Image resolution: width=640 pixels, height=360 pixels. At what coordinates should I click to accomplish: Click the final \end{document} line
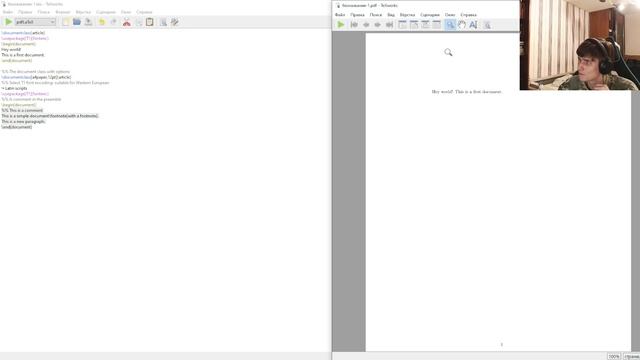(17, 127)
